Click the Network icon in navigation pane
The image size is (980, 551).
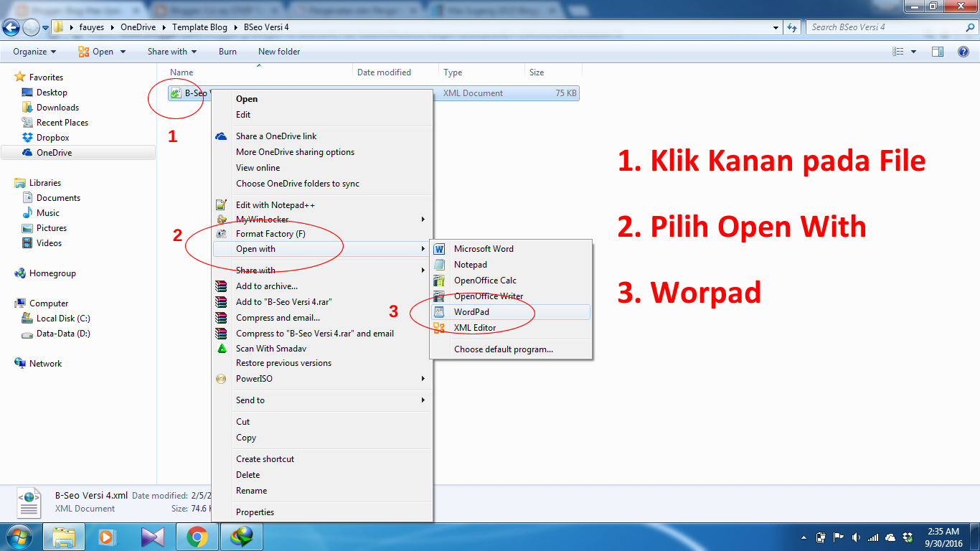pos(20,364)
